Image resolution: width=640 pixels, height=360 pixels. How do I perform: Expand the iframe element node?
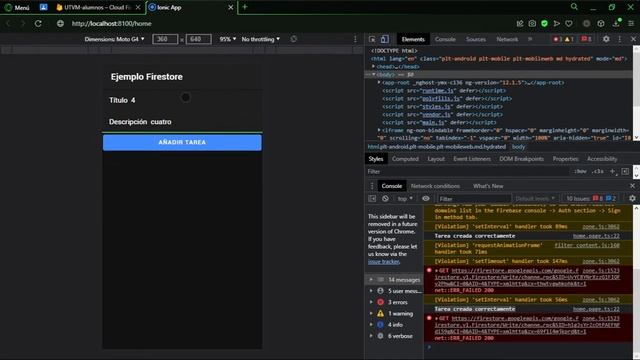click(379, 130)
